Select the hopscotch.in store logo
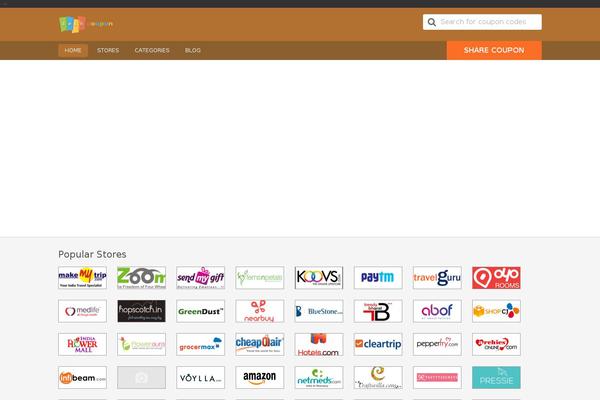This screenshot has height=400, width=600. (x=142, y=311)
